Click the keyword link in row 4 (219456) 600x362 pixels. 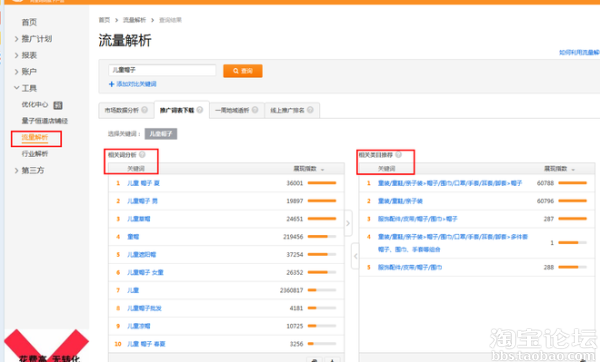click(x=133, y=237)
